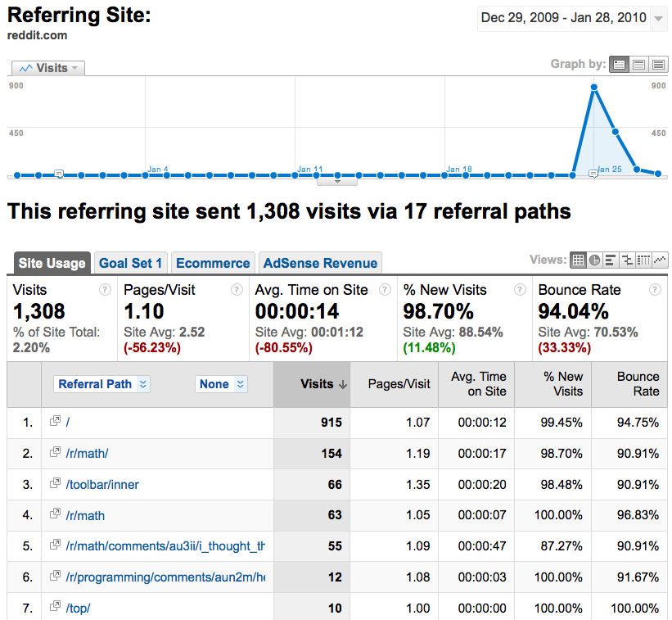The height and width of the screenshot is (620, 672).
Task: Sort table by Visits column
Action: coord(312,384)
